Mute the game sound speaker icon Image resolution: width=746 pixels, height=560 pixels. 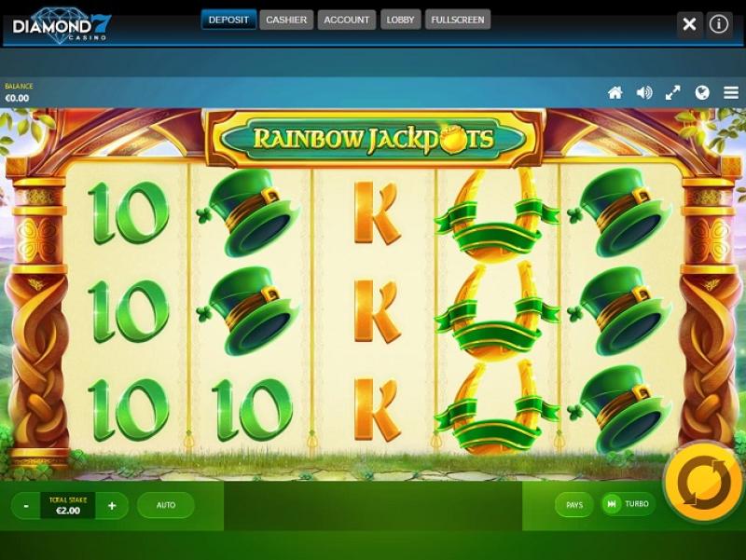(644, 92)
